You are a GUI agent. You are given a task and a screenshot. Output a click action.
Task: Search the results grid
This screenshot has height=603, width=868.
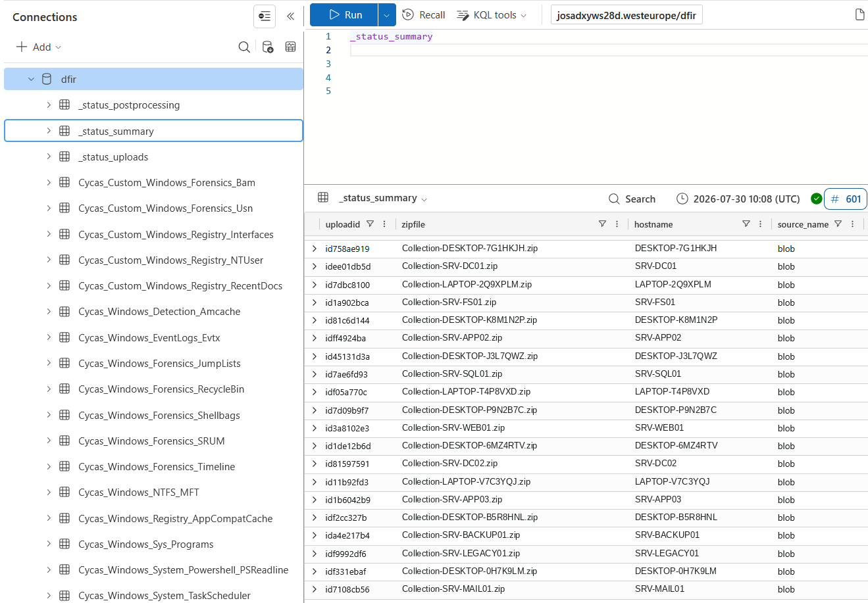click(x=632, y=199)
